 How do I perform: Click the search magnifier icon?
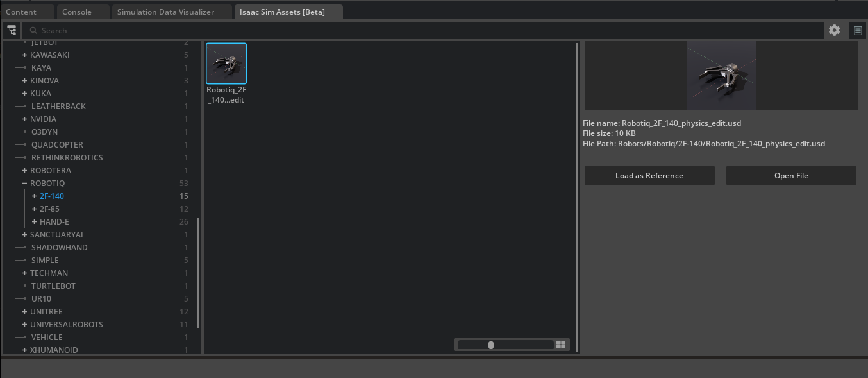33,30
